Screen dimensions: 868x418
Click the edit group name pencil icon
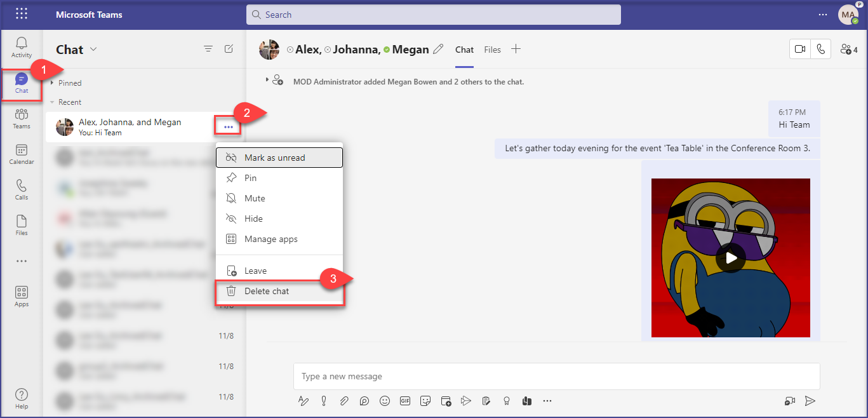point(438,50)
